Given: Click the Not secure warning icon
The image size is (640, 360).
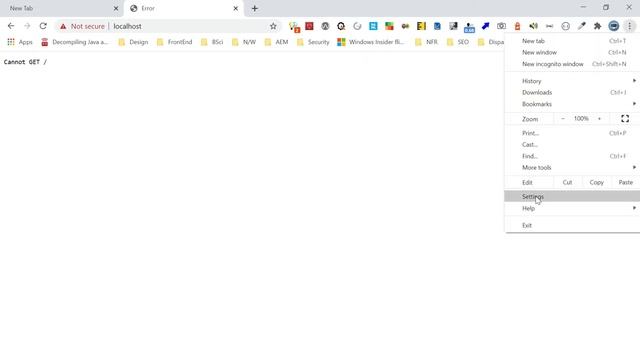Looking at the screenshot, I should [63, 26].
